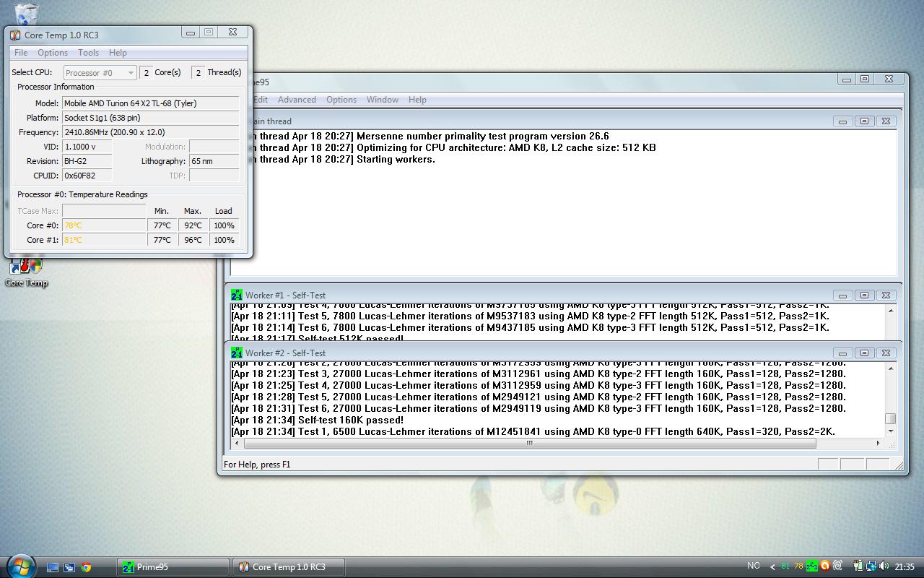The height and width of the screenshot is (578, 924).
Task: Open the Window menu in Prime95
Action: point(383,100)
